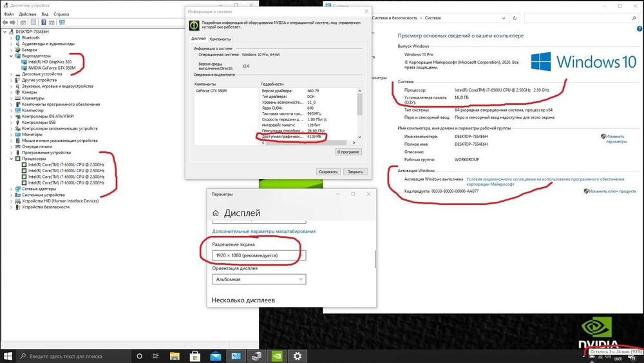Screen dimensions: 644x363
Task: Open Task View from the taskbar
Action: click(x=155, y=356)
